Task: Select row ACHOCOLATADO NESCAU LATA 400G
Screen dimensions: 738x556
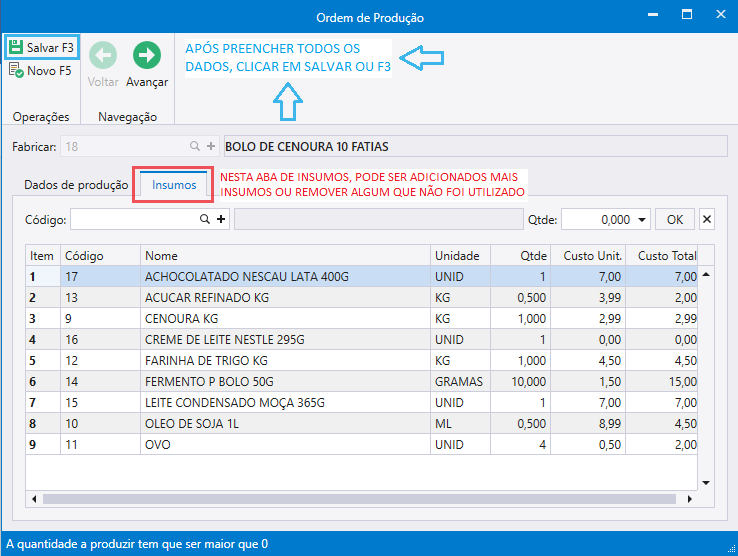Action: [361, 277]
